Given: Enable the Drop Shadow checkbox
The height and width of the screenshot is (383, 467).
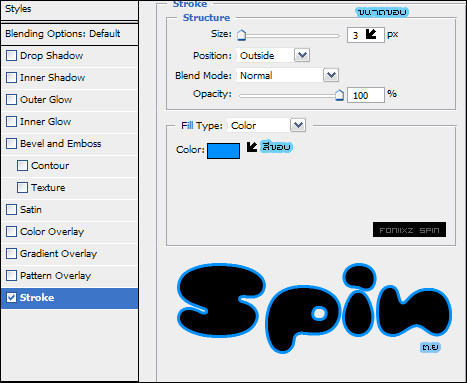Looking at the screenshot, I should tap(11, 56).
